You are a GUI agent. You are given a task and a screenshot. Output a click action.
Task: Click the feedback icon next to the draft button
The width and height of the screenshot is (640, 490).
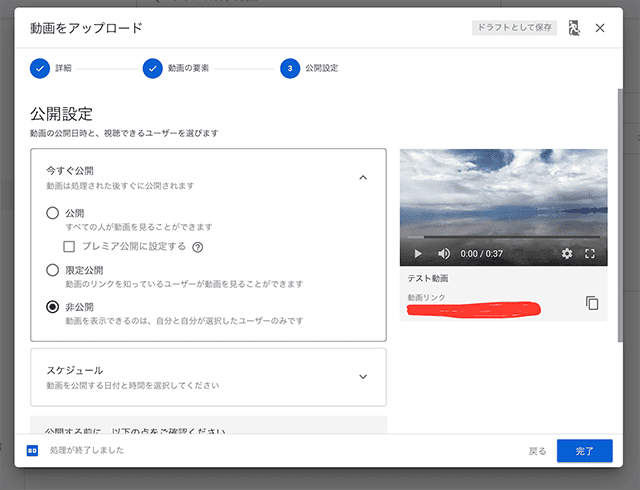pos(574,28)
